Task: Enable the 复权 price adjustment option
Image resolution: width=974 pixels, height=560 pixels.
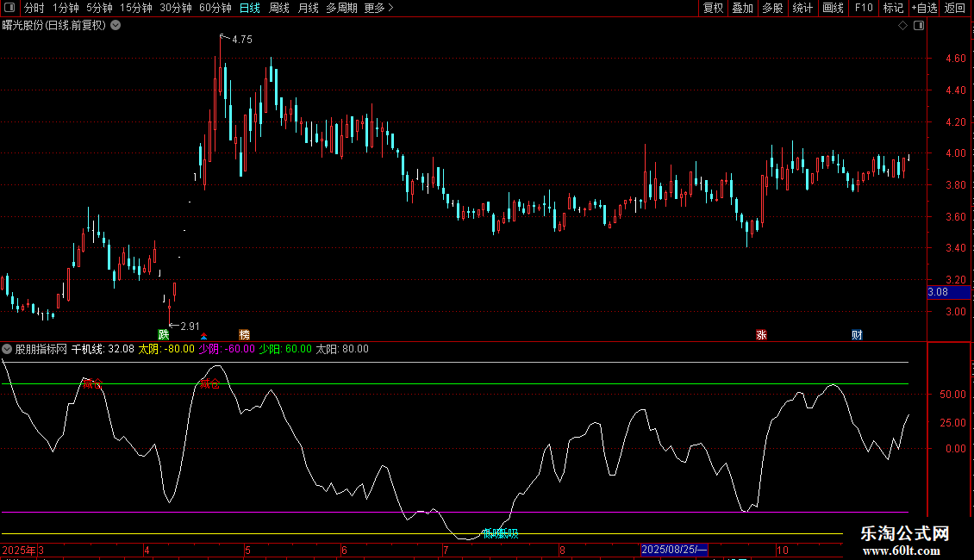Action: pyautogui.click(x=714, y=9)
